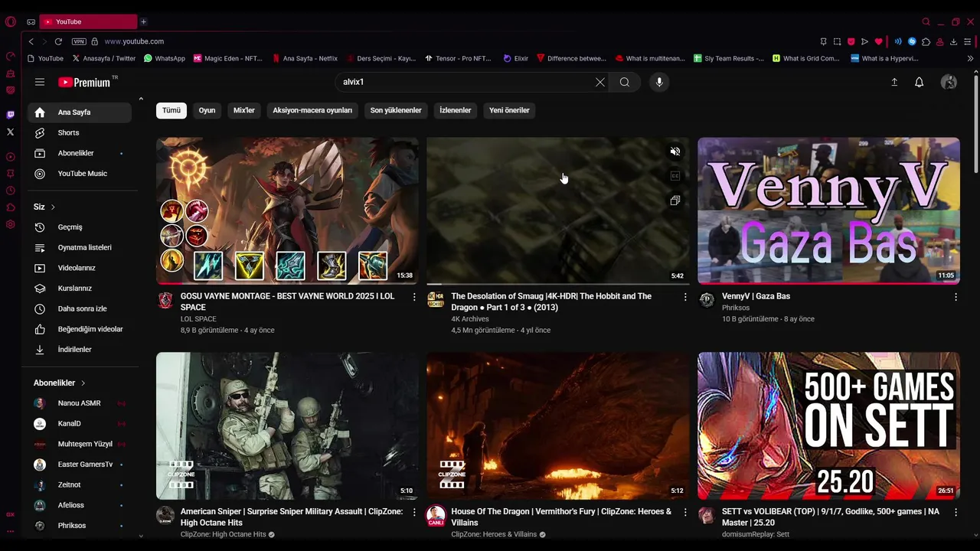980x551 pixels.
Task: Open Daha sonra izle in the sidebar
Action: click(x=80, y=309)
